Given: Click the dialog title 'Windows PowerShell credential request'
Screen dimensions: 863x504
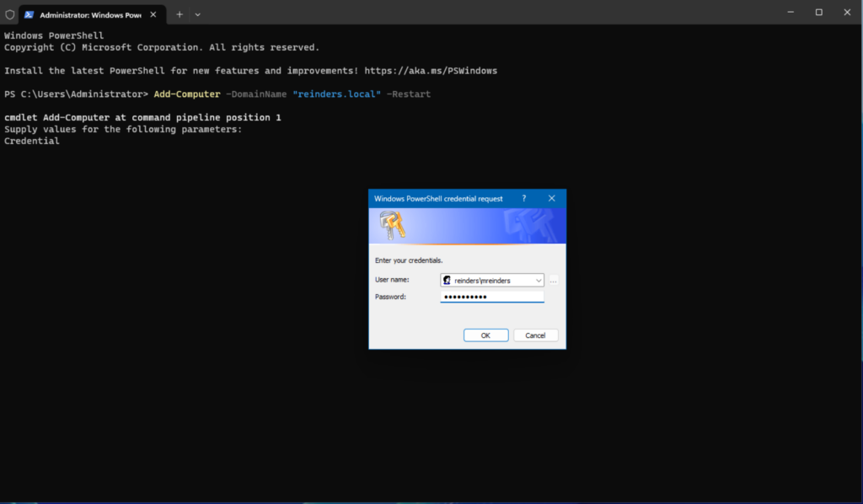Looking at the screenshot, I should coord(438,199).
